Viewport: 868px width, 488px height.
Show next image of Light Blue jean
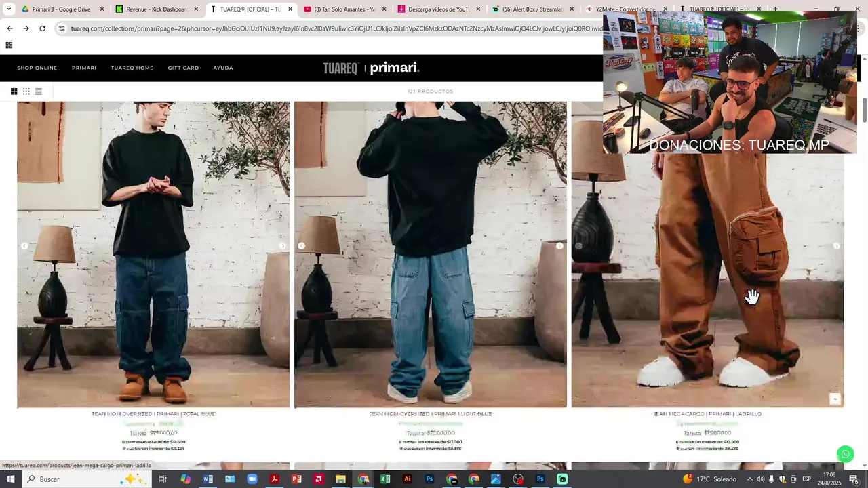(559, 246)
